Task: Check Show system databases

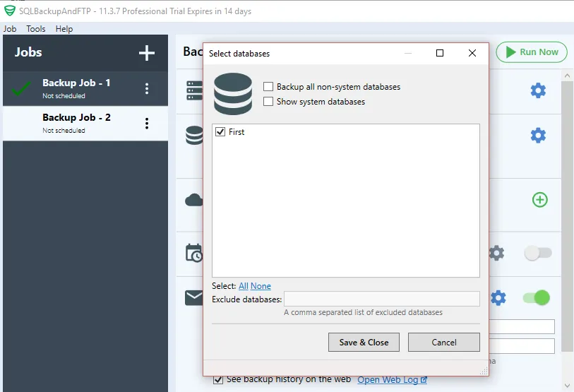Action: (x=268, y=101)
